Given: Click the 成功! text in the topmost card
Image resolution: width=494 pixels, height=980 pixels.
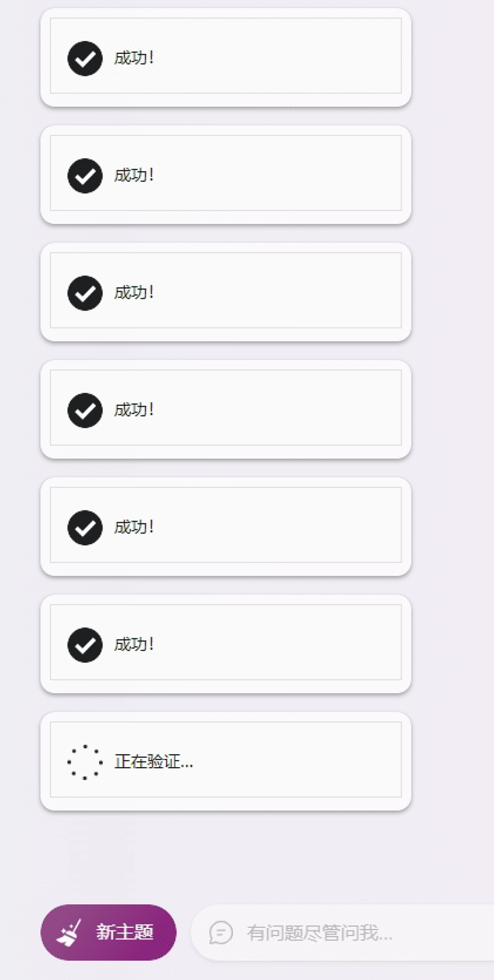Looking at the screenshot, I should (x=133, y=59).
